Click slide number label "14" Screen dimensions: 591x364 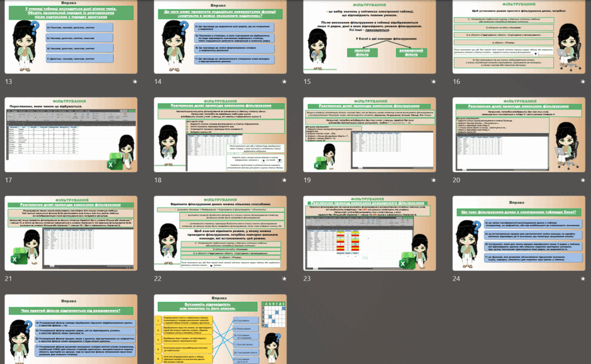[158, 81]
